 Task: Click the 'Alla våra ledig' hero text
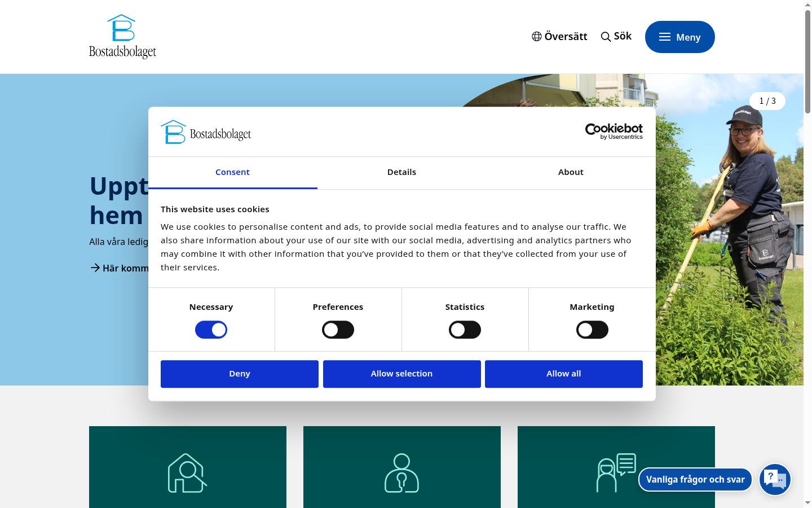pyautogui.click(x=118, y=242)
